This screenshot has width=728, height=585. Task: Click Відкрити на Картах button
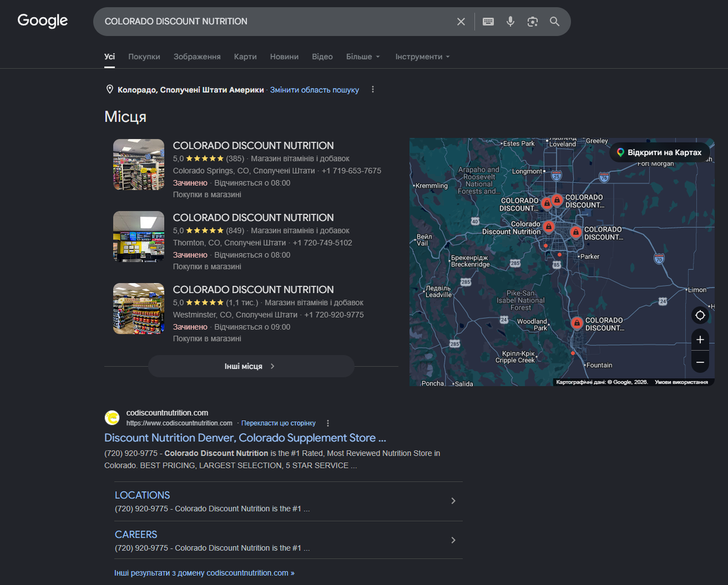click(x=659, y=153)
